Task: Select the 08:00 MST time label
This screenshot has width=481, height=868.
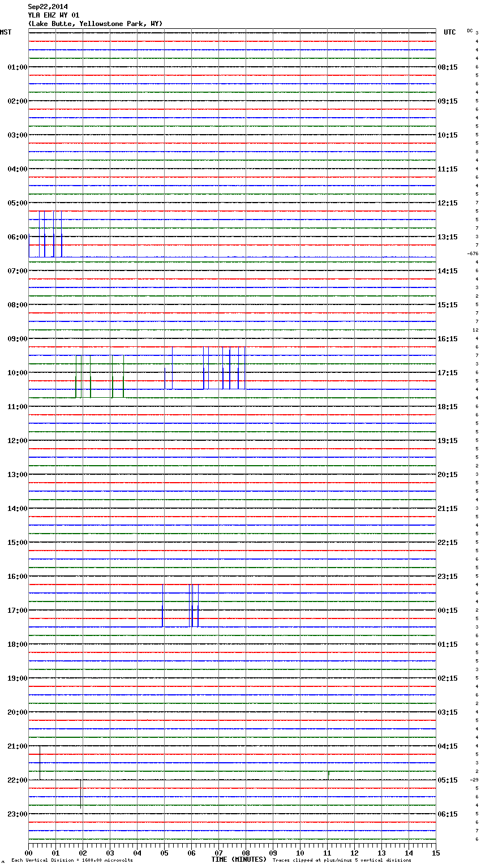Action: 18,305
